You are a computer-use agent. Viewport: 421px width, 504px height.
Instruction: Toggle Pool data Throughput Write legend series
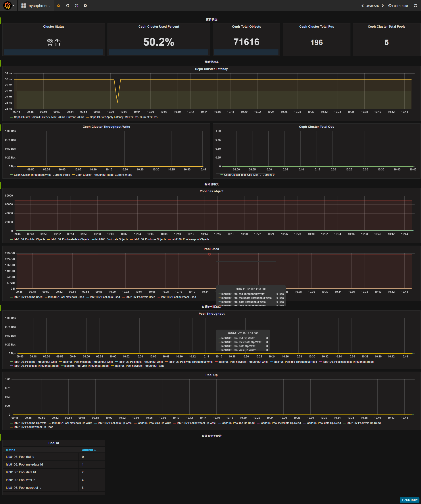[141, 362]
